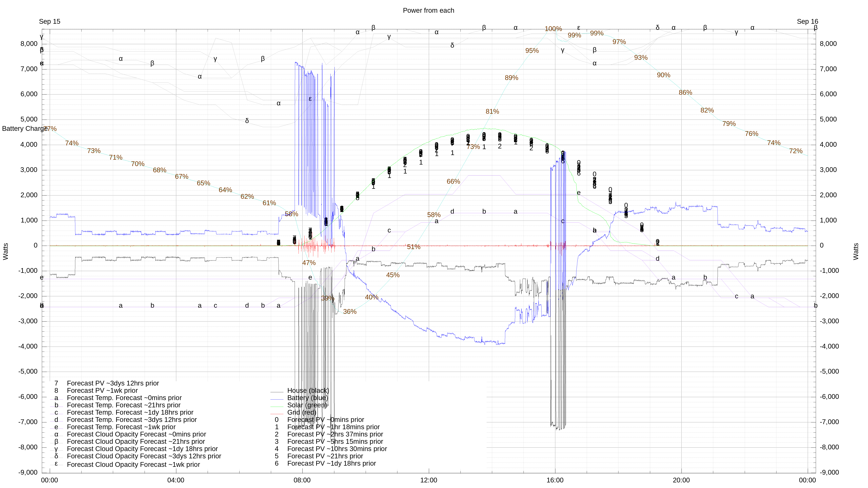Click the '16:00' time axis label

[555, 480]
